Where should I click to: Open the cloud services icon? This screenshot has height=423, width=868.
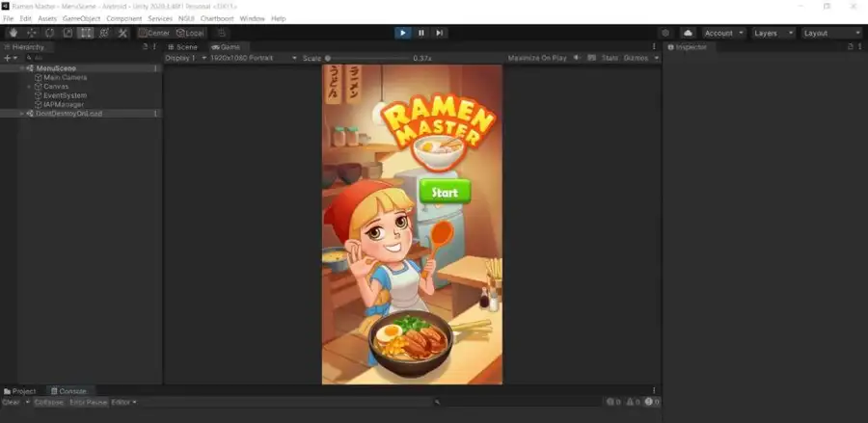coord(688,33)
